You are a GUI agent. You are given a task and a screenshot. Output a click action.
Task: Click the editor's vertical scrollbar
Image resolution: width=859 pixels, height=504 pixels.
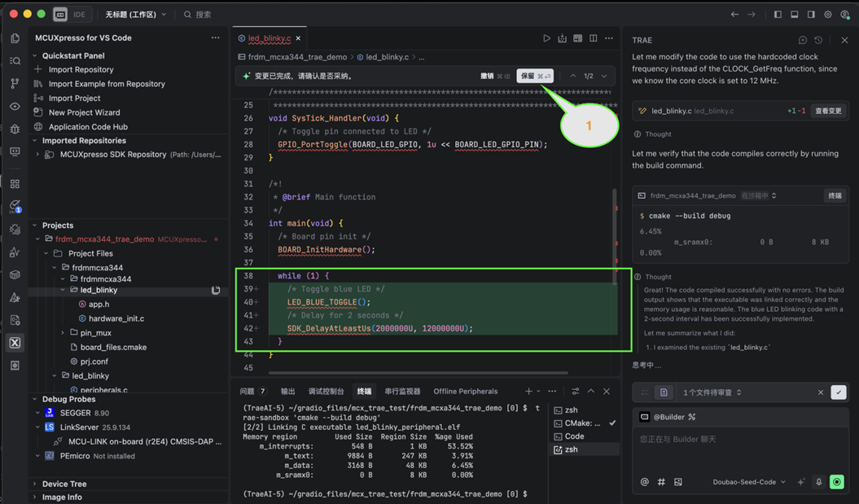coord(615,235)
